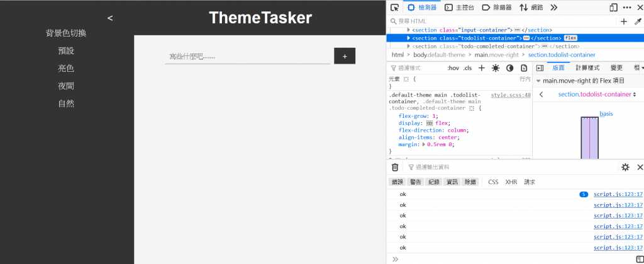Open the 版面 sidebar tab

pos(558,68)
